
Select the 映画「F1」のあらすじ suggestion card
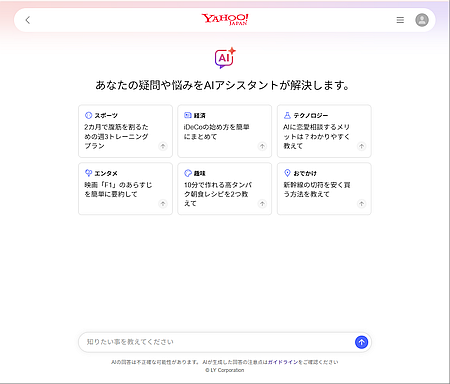click(x=125, y=189)
